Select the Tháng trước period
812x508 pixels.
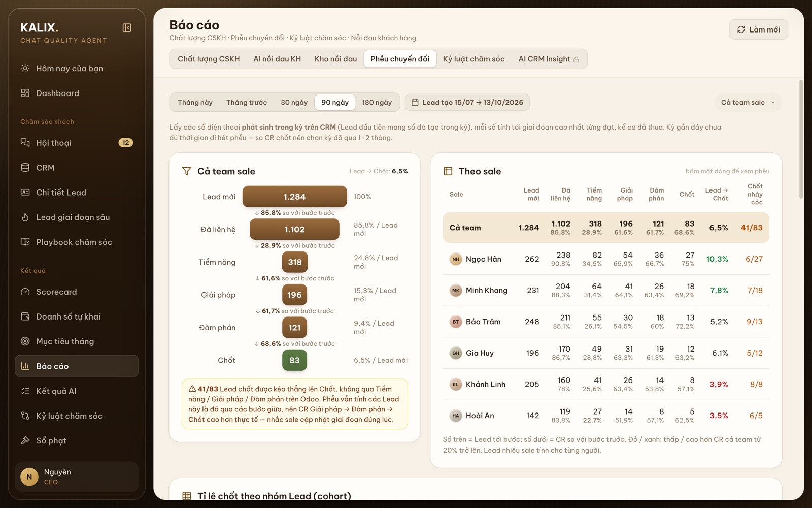(x=247, y=102)
